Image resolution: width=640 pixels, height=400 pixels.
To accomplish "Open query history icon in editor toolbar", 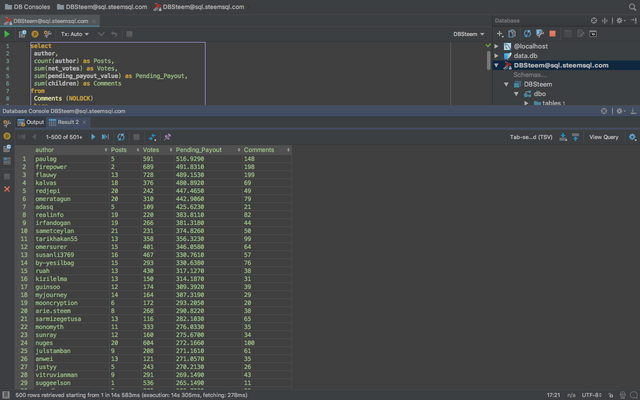I will pos(22,34).
